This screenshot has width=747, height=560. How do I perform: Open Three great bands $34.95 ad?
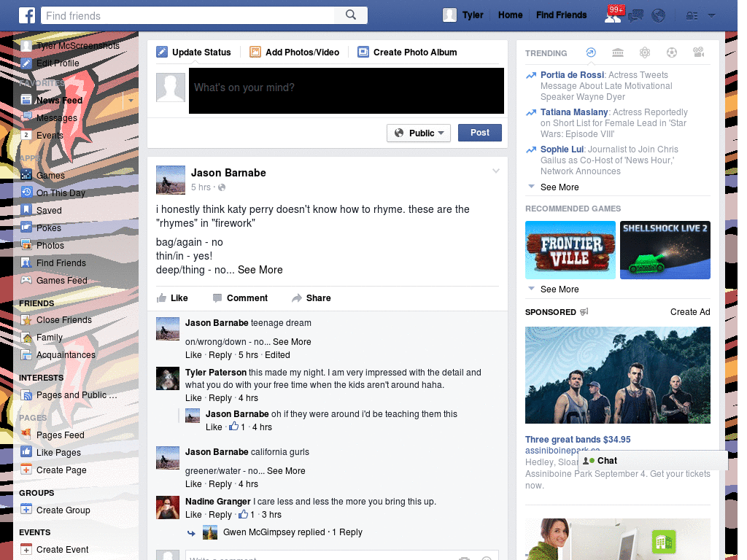(578, 440)
